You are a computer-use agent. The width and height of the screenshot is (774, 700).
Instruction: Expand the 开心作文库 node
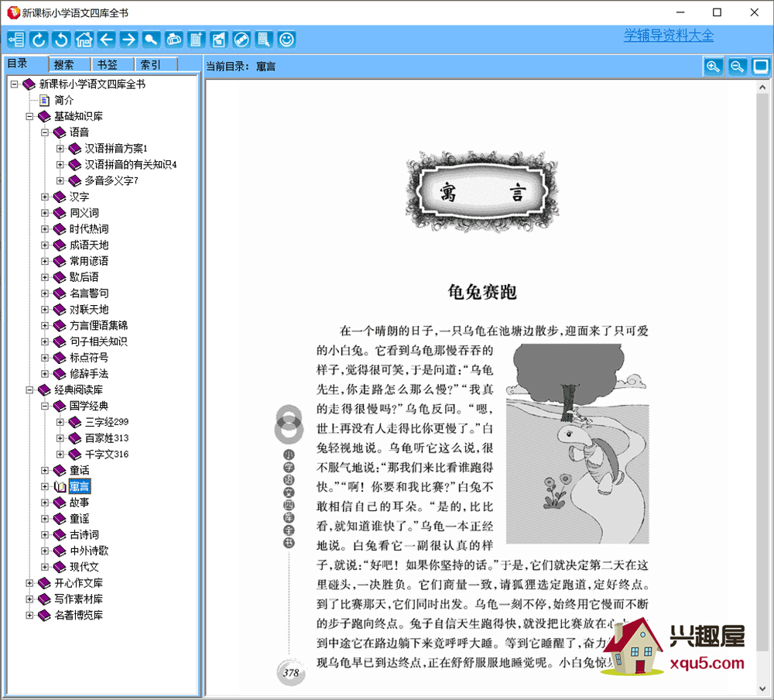[x=29, y=583]
